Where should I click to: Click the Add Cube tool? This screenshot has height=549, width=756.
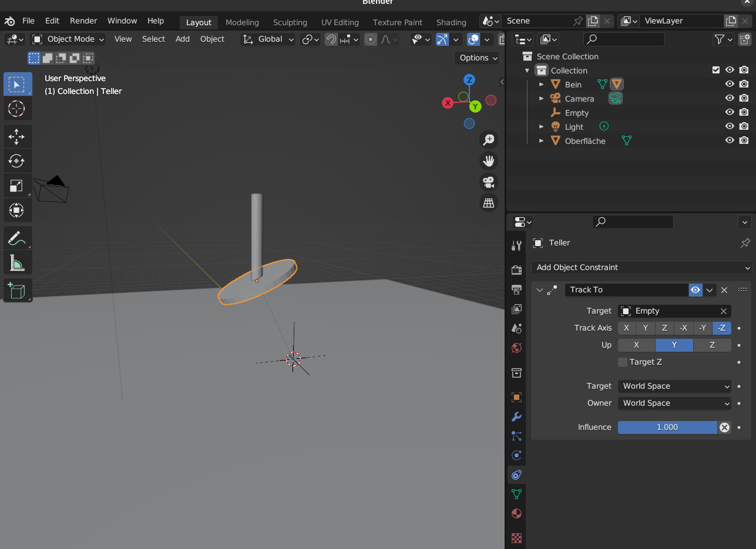pyautogui.click(x=16, y=291)
